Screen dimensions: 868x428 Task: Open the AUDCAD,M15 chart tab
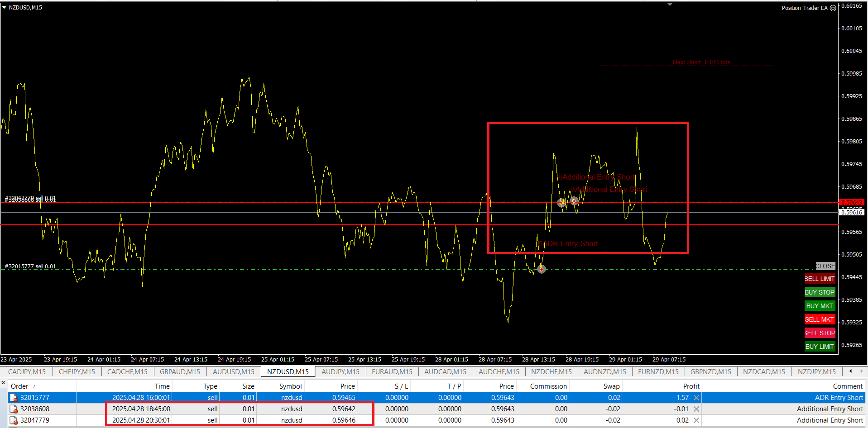coord(445,371)
